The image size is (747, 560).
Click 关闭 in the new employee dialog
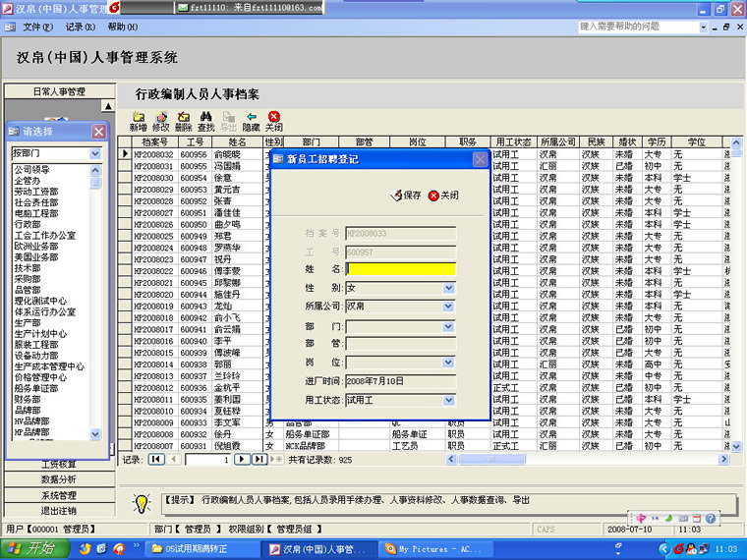pos(443,196)
